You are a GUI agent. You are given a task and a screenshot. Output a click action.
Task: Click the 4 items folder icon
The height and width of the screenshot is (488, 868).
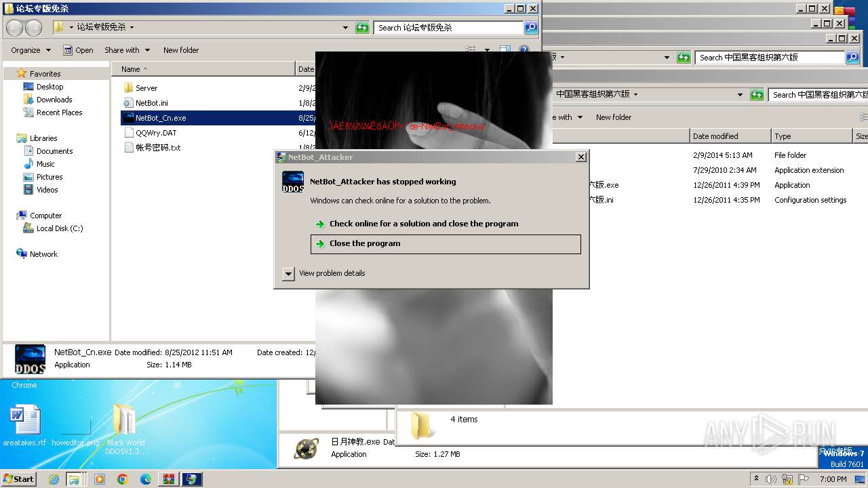pos(422,426)
